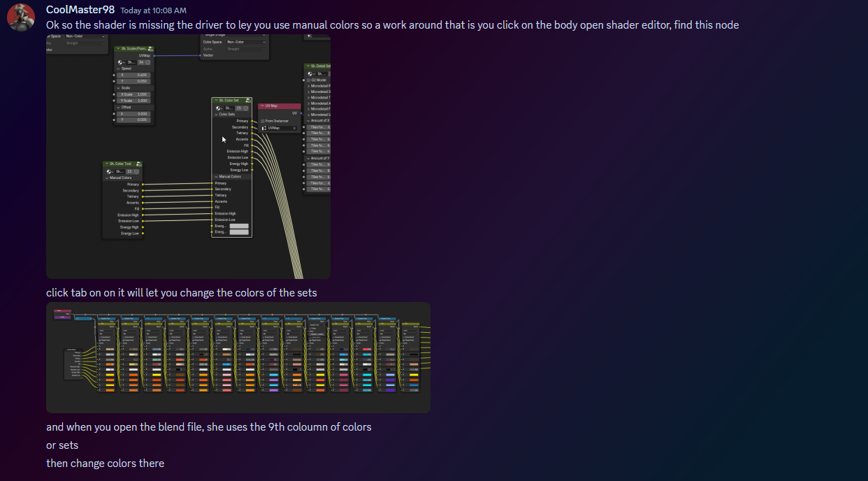
Task: Open the CoolMaster98 username link
Action: (x=80, y=10)
